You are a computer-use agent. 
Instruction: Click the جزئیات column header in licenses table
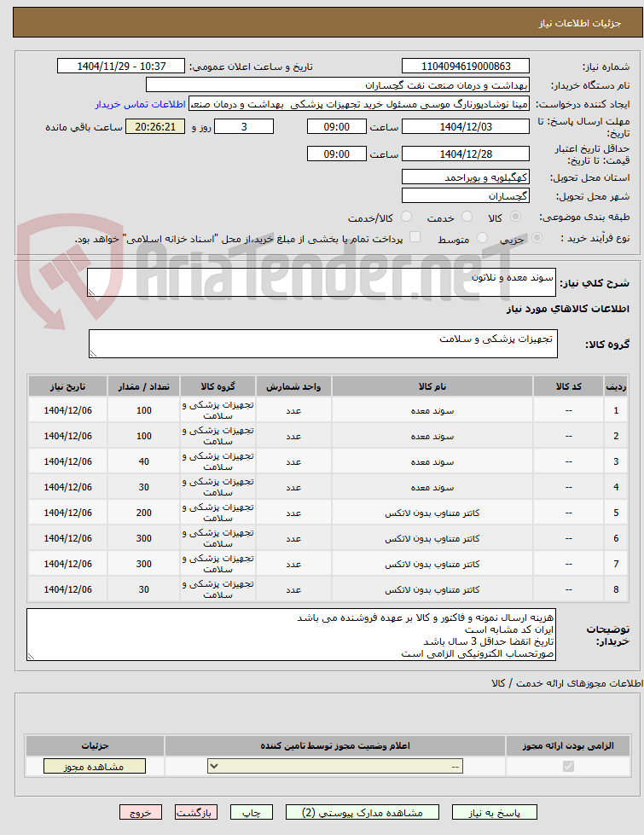pos(95,745)
